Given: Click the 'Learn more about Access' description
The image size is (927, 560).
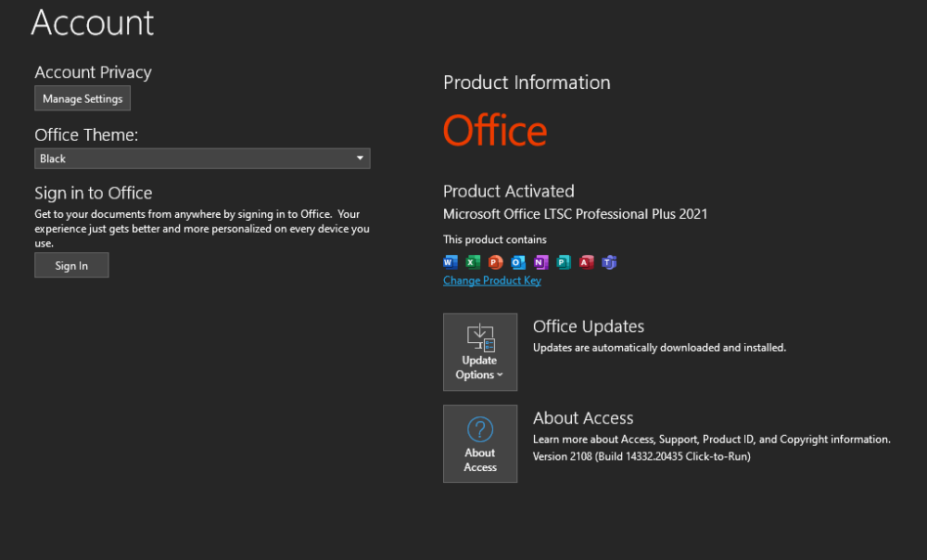Looking at the screenshot, I should (712, 439).
